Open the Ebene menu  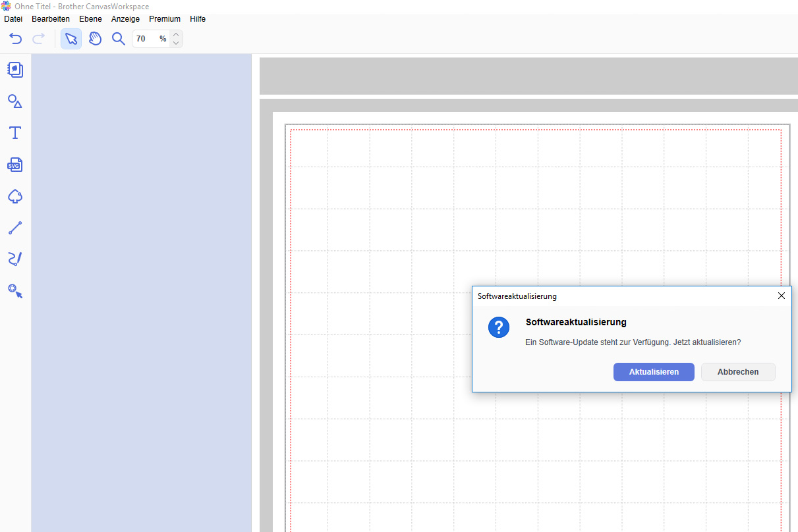(90, 19)
